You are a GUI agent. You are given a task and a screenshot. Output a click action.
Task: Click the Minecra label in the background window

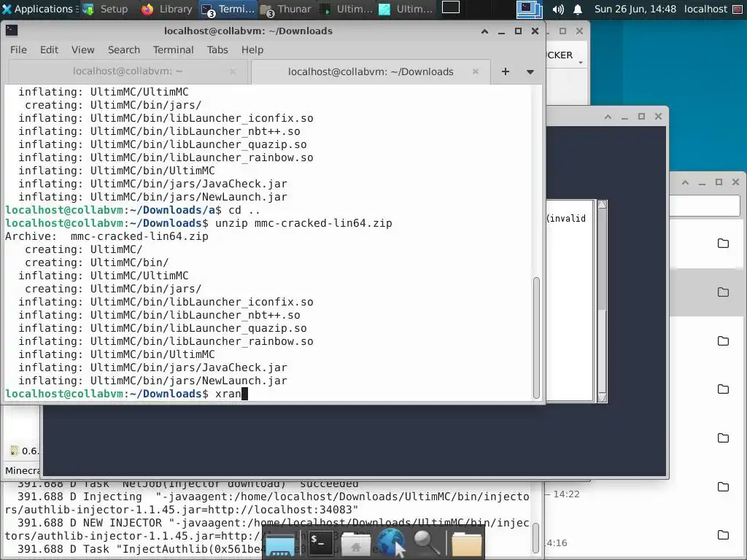(x=23, y=470)
